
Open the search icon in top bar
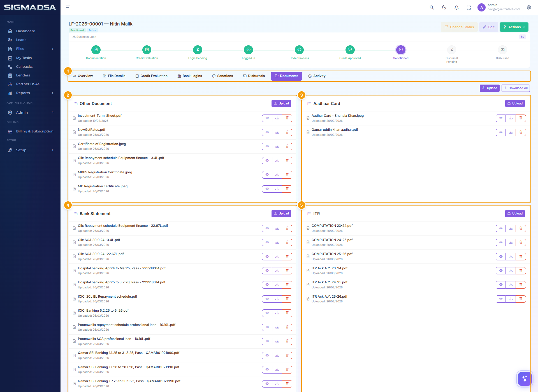click(x=432, y=8)
